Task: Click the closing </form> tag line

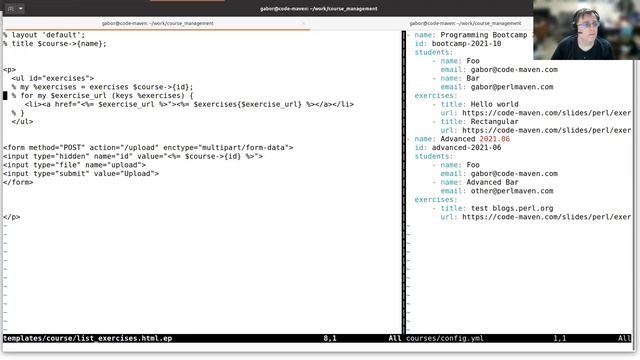Action: 18,182
